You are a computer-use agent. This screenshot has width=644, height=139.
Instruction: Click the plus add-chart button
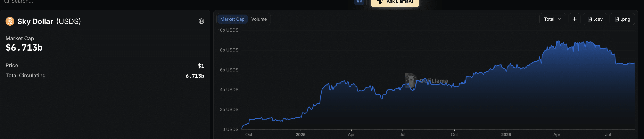[x=574, y=19]
